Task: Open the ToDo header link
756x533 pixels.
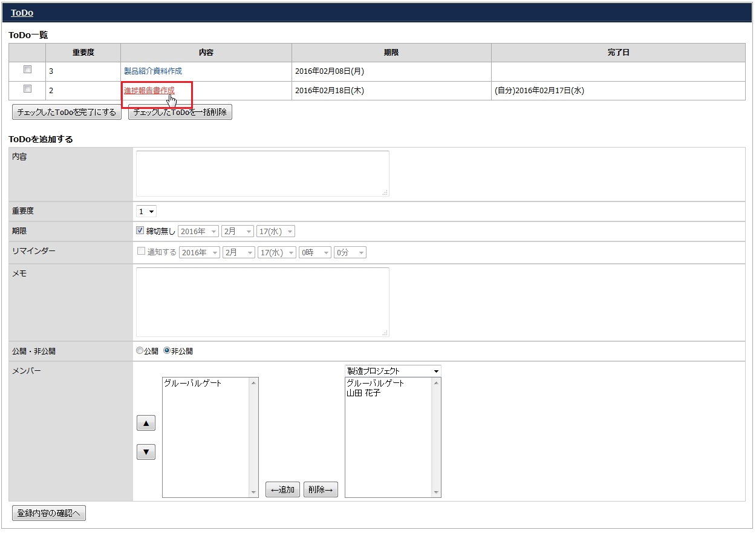Action: coord(22,12)
